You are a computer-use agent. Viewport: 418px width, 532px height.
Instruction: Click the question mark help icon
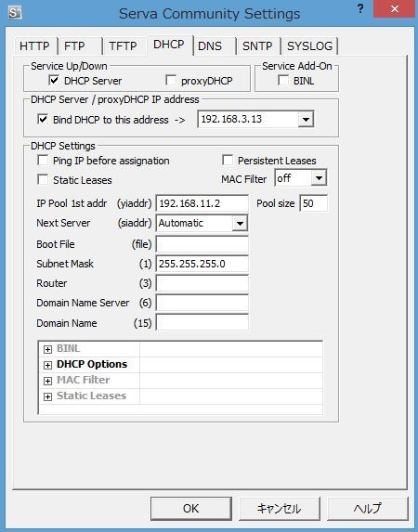click(360, 9)
